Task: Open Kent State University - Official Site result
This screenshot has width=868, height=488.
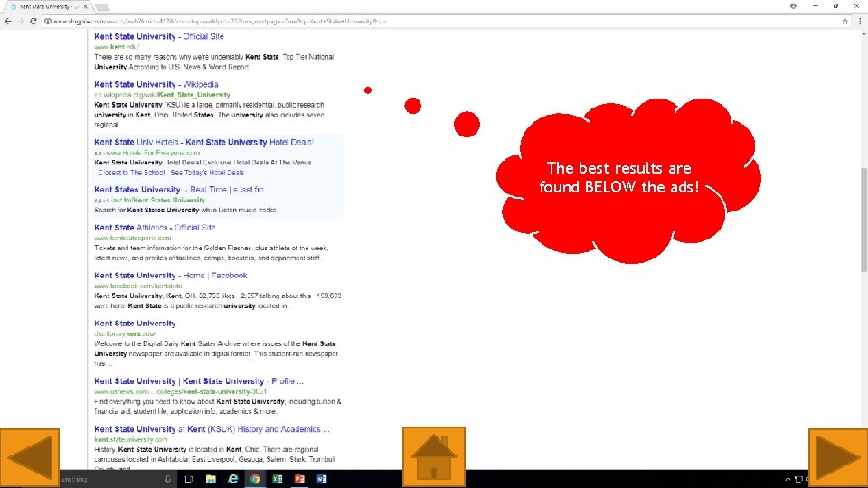Action: click(159, 36)
